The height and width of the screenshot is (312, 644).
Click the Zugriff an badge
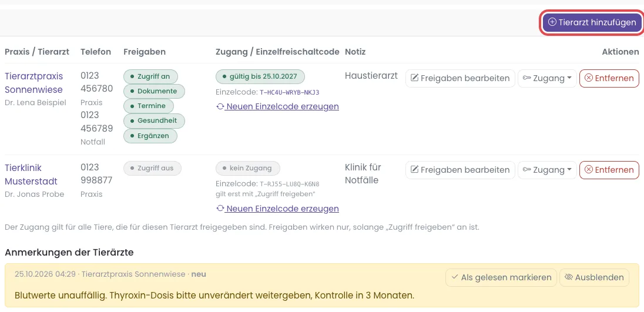point(150,76)
